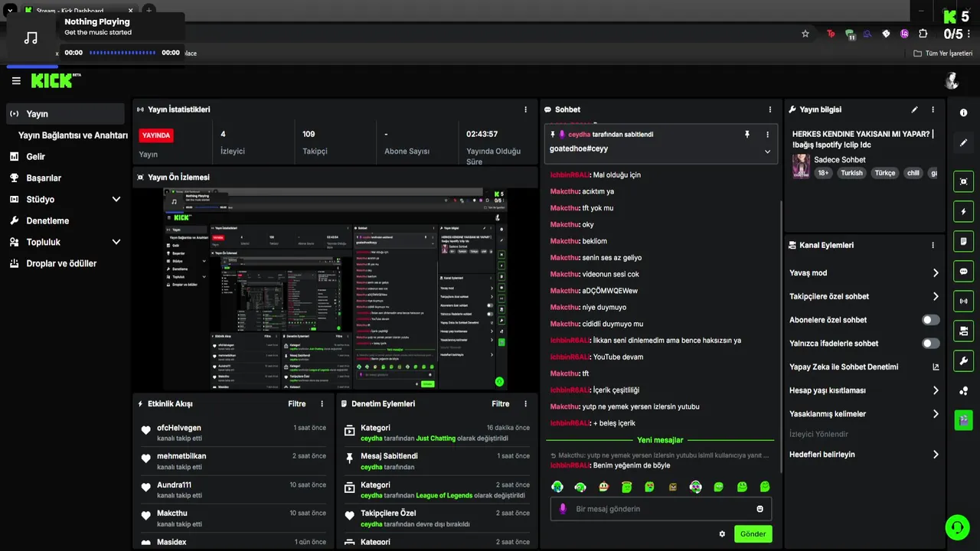Open the Yapay Zeka ile Sohbet Denetimi link icon
This screenshot has width=980, height=551.
coord(936,367)
